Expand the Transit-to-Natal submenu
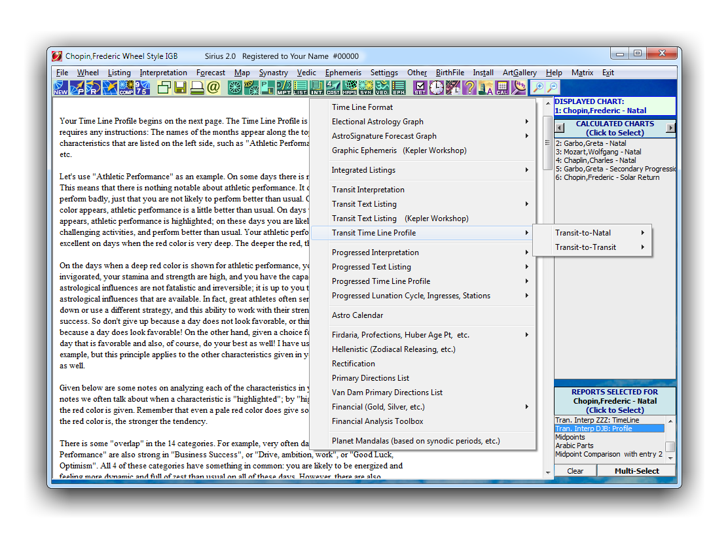This screenshot has width=728, height=560. tap(592, 232)
